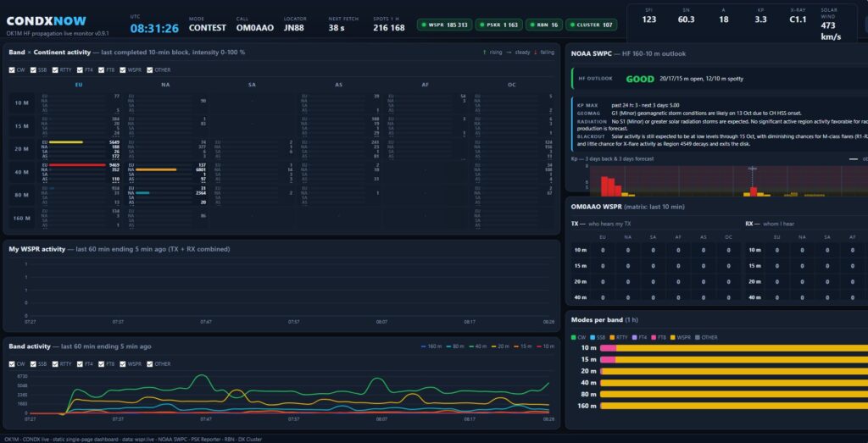
Task: Click the CONDXNOW logo
Action: [x=47, y=21]
